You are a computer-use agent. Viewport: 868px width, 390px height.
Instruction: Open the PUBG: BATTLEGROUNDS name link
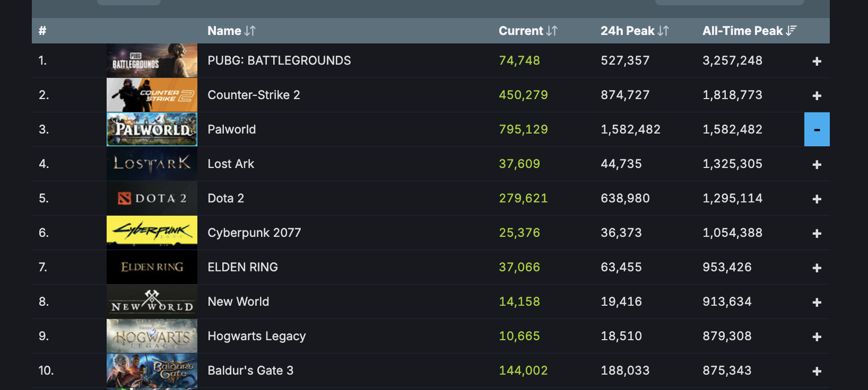tap(279, 60)
